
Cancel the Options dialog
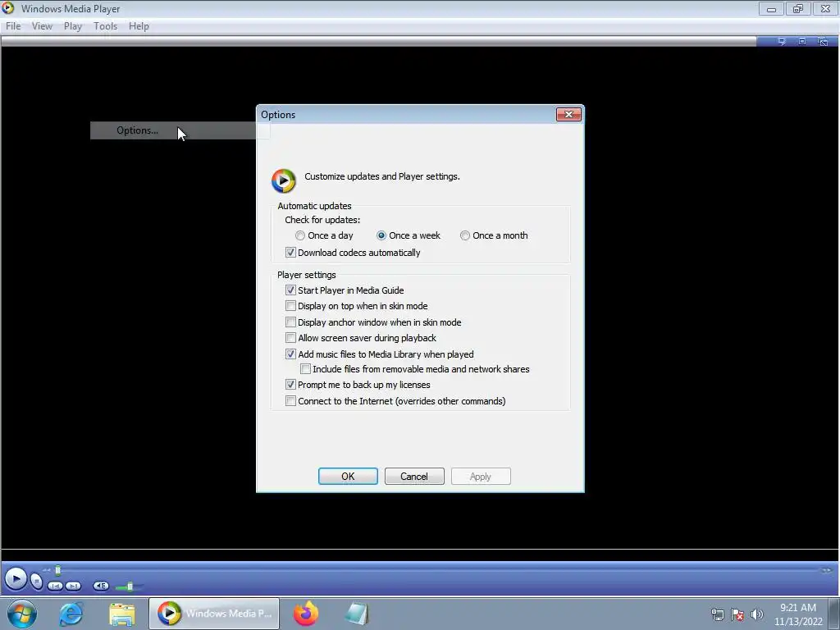(x=414, y=477)
